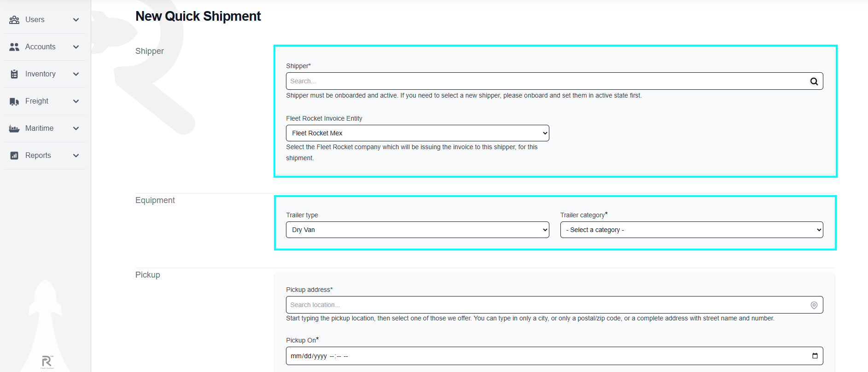Expand the Reports menu chevron

tap(76, 156)
